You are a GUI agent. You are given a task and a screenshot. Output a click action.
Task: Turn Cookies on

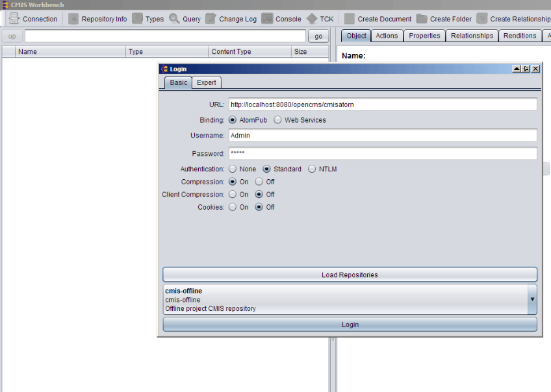coord(233,208)
